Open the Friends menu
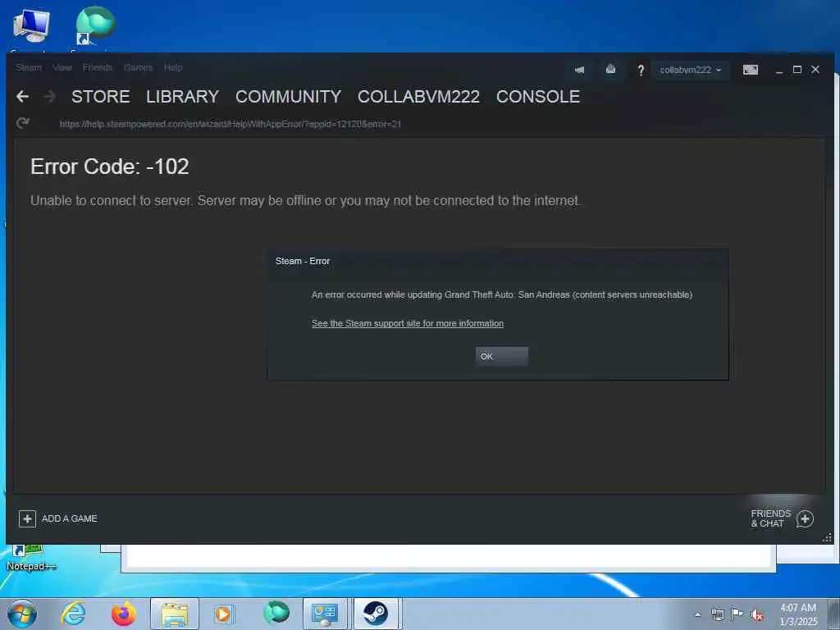The width and height of the screenshot is (840, 630). click(x=98, y=67)
